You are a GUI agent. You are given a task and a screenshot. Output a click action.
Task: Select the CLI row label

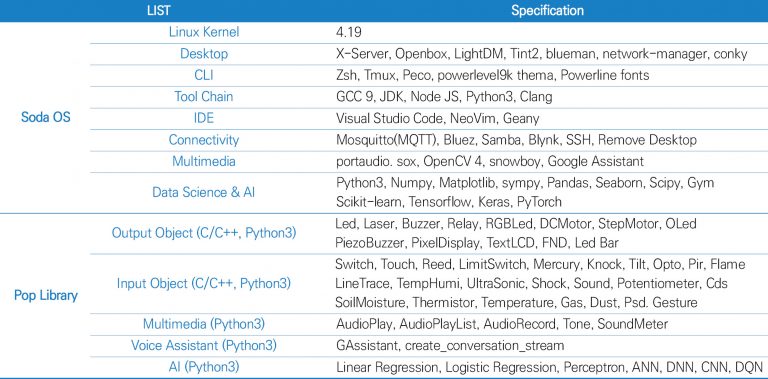pos(204,75)
